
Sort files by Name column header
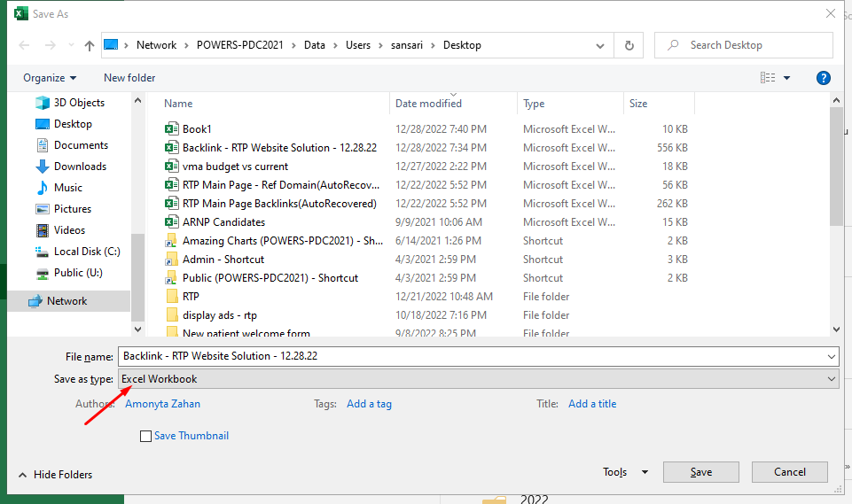coord(178,103)
